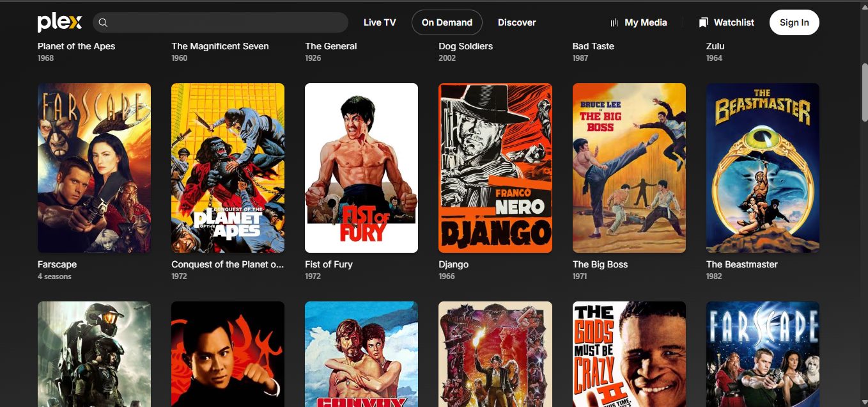This screenshot has width=868, height=407.
Task: Open the armored soldier poster in bottom row
Action: point(94,354)
